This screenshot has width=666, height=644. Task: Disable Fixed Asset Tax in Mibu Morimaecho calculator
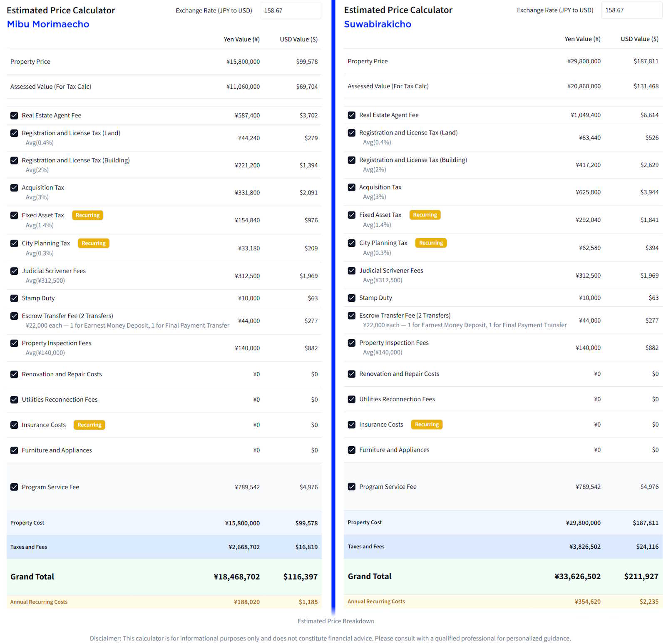(14, 215)
